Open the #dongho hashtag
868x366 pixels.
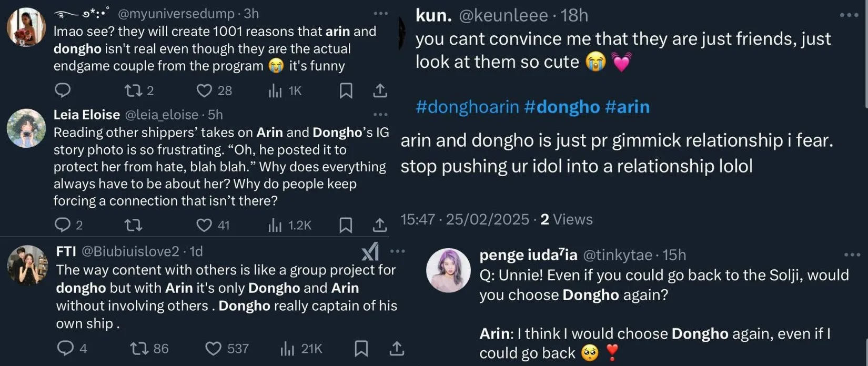562,107
